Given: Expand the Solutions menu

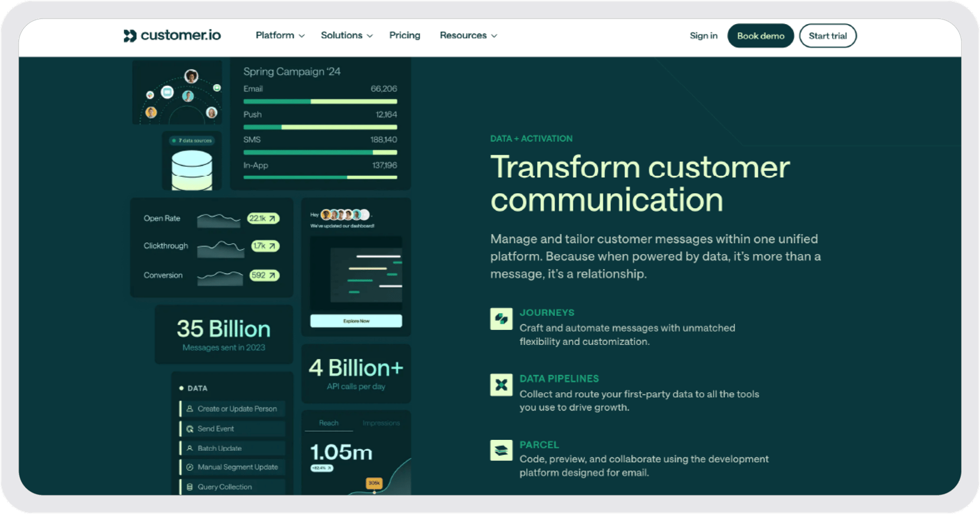Looking at the screenshot, I should (347, 36).
